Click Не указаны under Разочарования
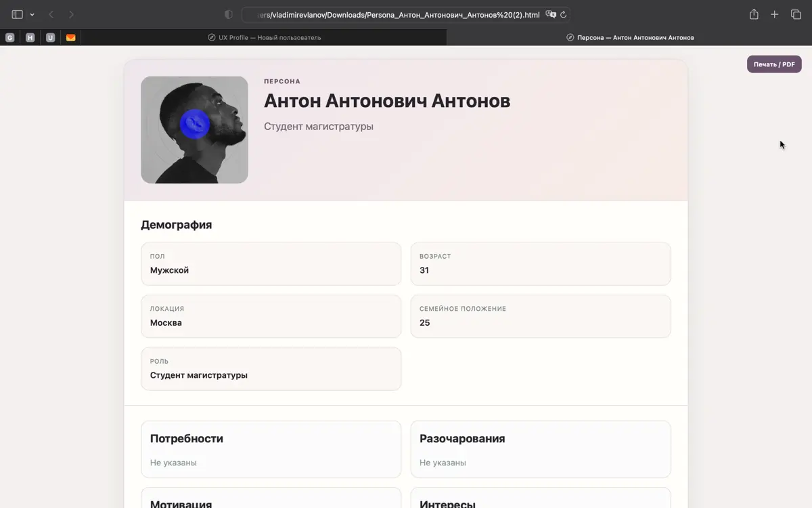Screen dimensions: 812x508 point(443,463)
